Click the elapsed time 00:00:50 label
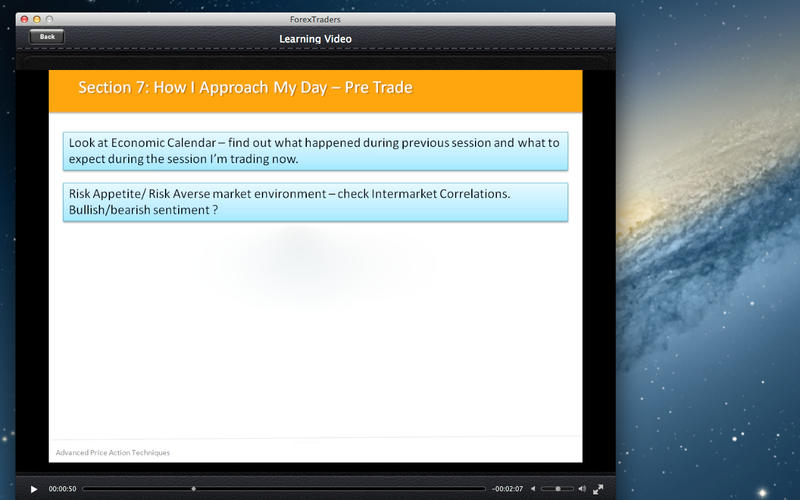The height and width of the screenshot is (500, 800). [x=62, y=489]
